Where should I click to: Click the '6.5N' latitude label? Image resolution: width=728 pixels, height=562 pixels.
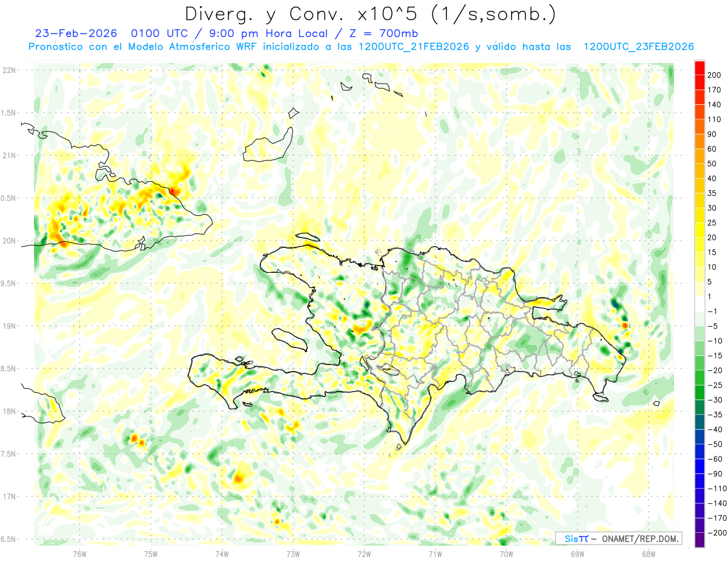[x=8, y=539]
